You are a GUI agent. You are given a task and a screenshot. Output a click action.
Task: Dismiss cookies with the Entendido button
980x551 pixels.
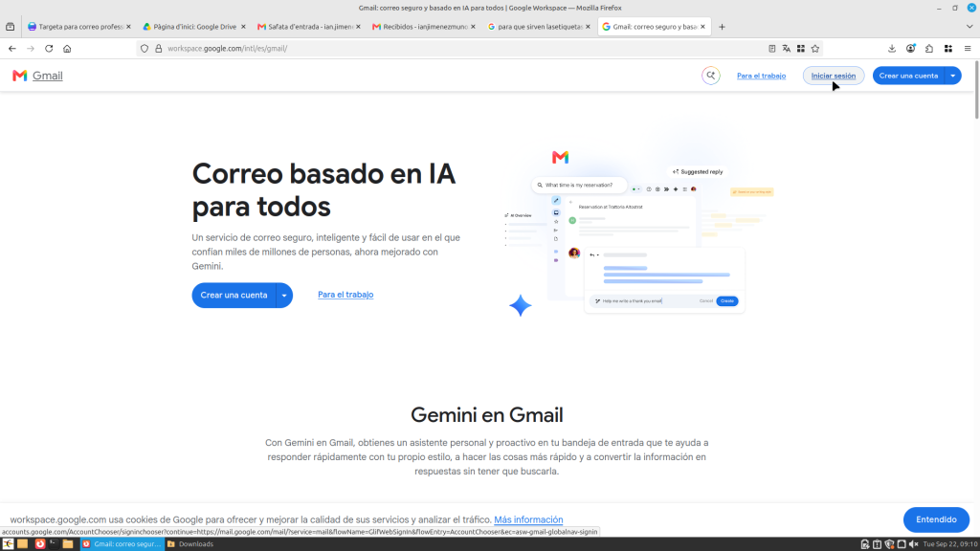(936, 519)
